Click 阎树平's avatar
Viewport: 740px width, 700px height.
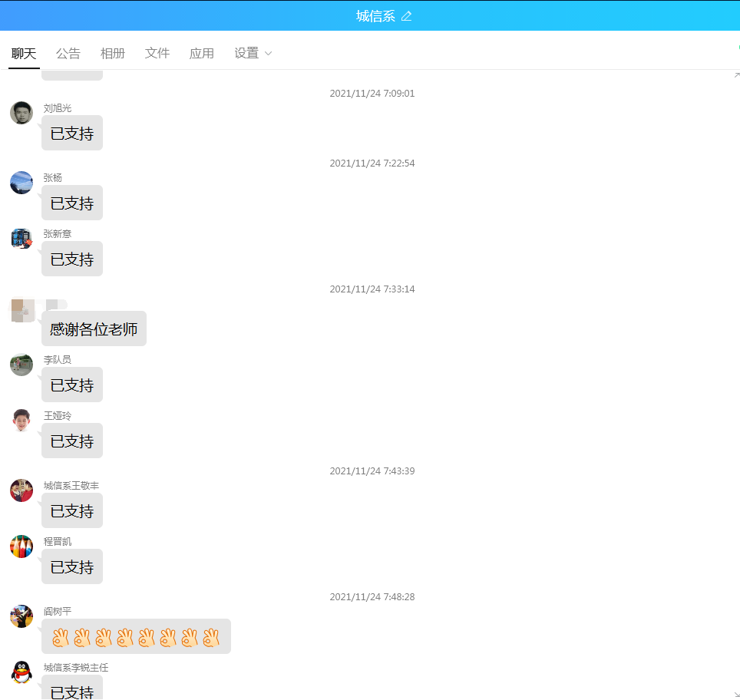(x=21, y=616)
